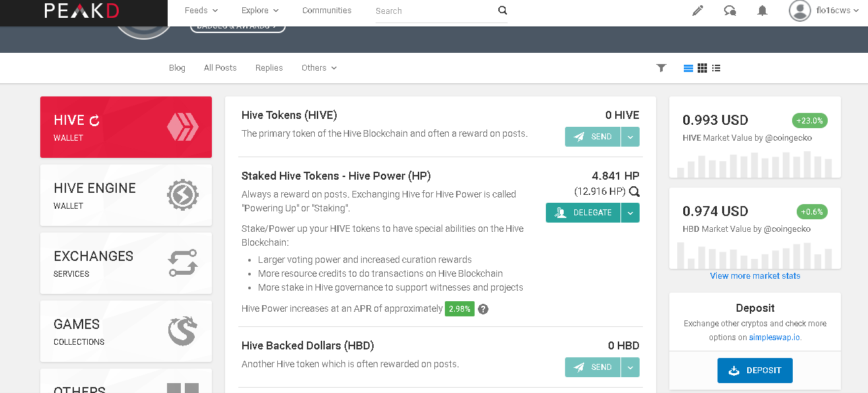This screenshot has width=868, height=393.
Task: Switch to the Blog tab
Action: (x=177, y=68)
